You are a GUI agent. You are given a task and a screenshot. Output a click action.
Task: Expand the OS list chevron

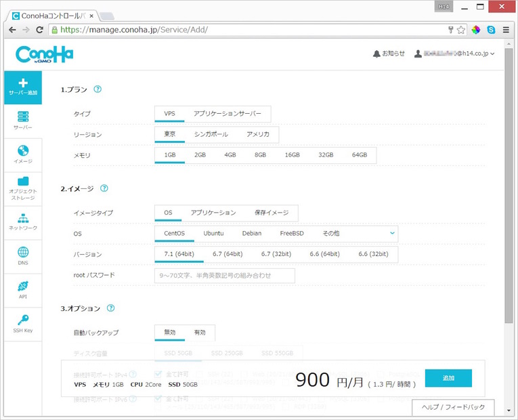tap(392, 233)
